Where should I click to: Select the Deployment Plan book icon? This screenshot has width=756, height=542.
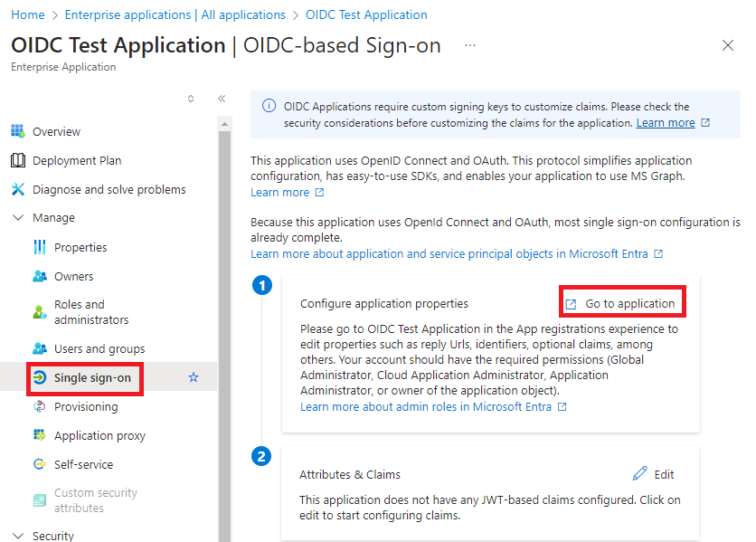click(18, 160)
